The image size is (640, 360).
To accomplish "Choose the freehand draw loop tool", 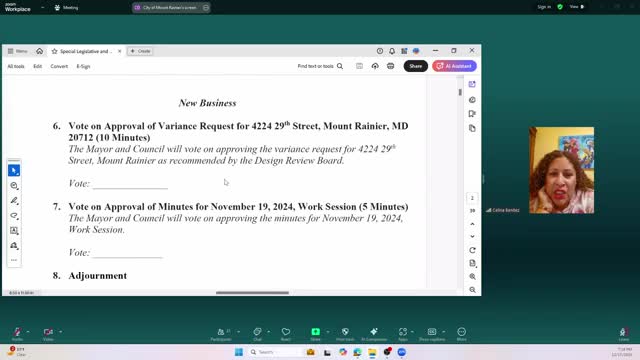I will click(x=14, y=216).
